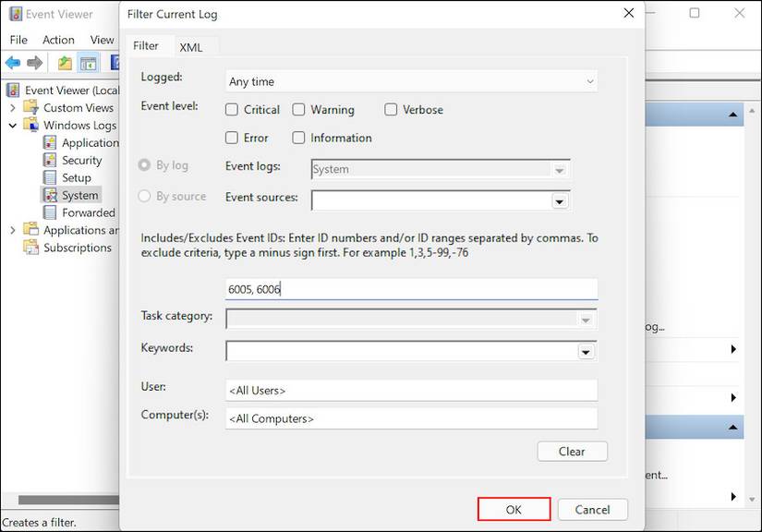This screenshot has width=762, height=532.
Task: Click the Show/Hide Console Tree icon
Action: click(88, 63)
